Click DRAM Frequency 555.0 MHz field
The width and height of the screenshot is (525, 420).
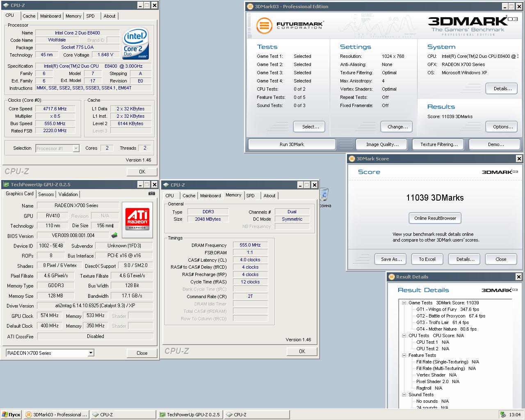pos(250,245)
